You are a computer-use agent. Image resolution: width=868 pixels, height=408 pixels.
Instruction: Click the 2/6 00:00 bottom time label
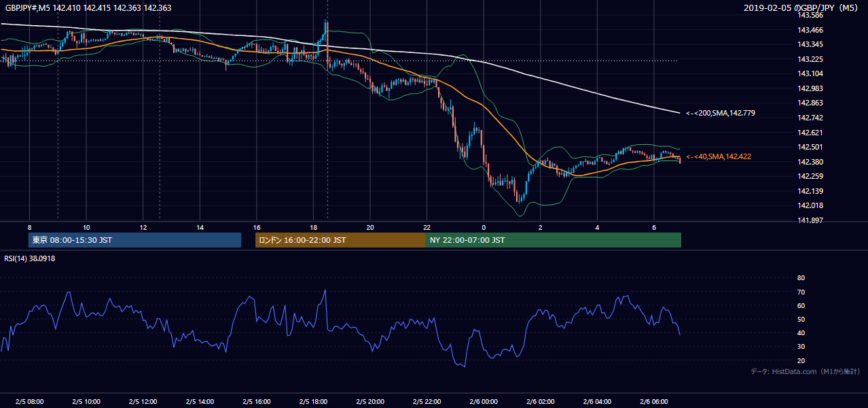point(484,401)
